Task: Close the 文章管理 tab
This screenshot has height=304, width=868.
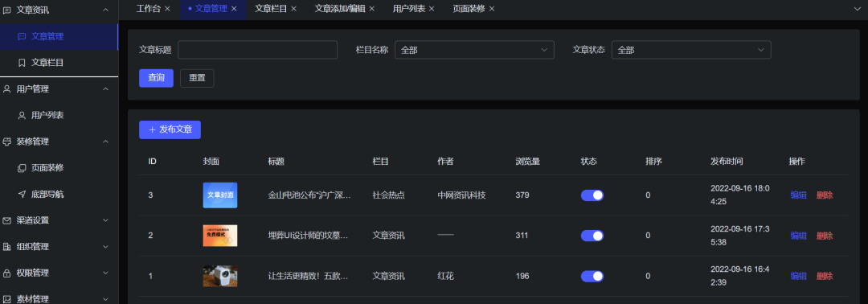Action: click(234, 9)
